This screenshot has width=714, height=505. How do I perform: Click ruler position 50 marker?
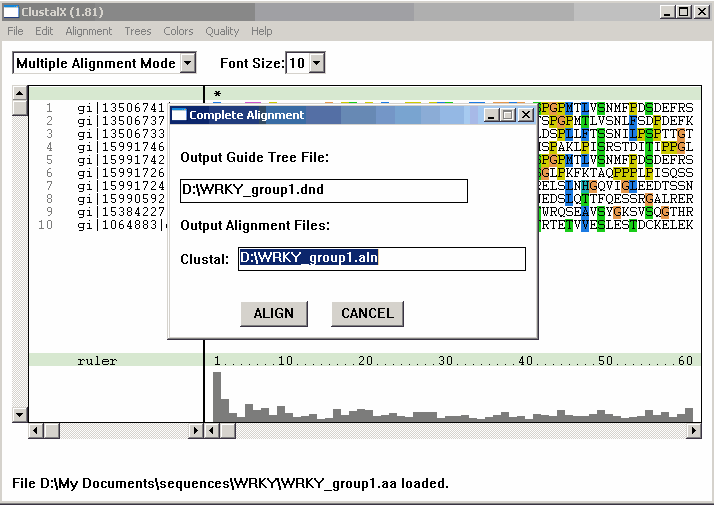point(605,361)
